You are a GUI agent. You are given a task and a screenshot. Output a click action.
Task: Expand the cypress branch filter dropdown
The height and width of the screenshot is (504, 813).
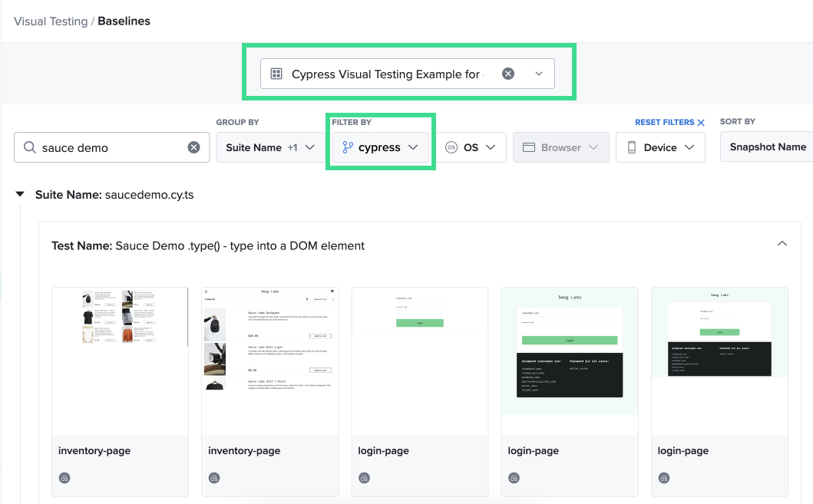point(412,147)
